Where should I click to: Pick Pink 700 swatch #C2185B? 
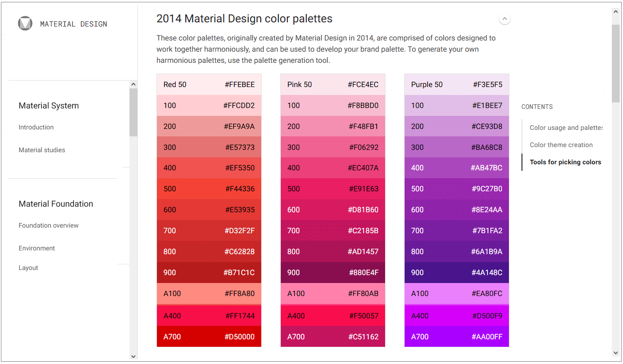(333, 230)
